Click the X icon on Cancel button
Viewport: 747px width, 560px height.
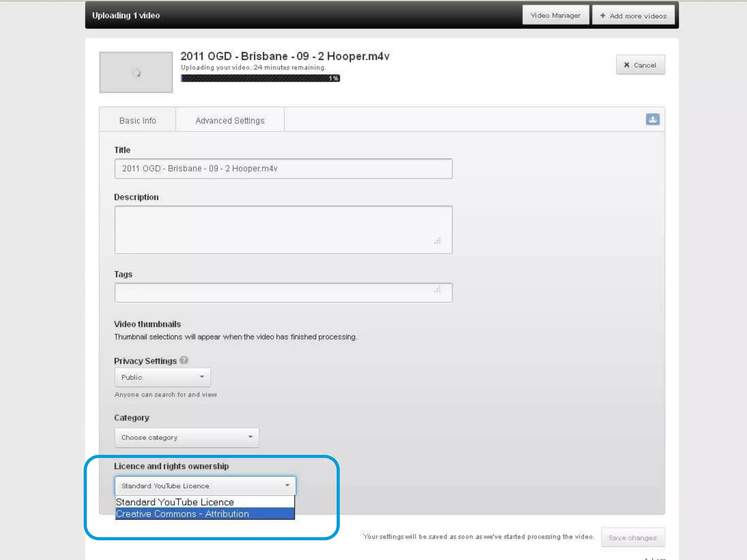pos(627,65)
